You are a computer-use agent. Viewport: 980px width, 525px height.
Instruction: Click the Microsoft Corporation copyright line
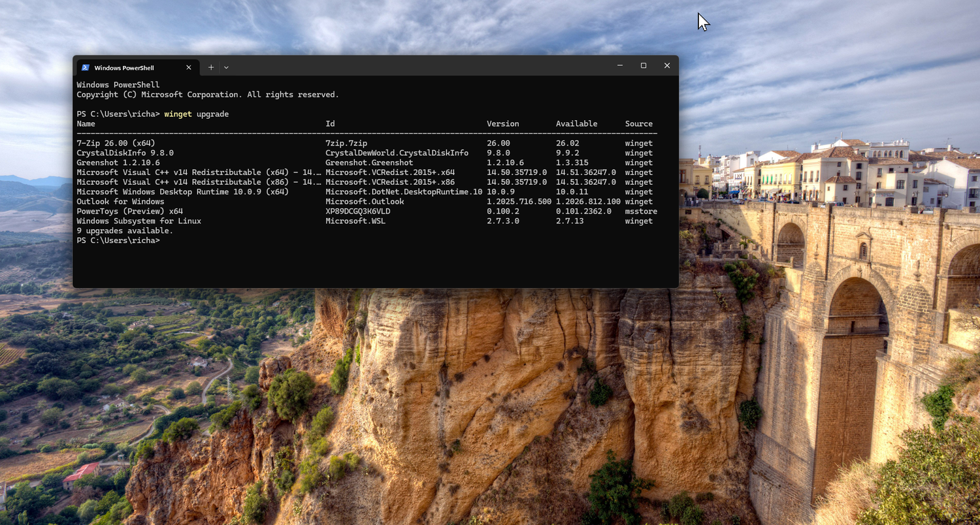(208, 95)
